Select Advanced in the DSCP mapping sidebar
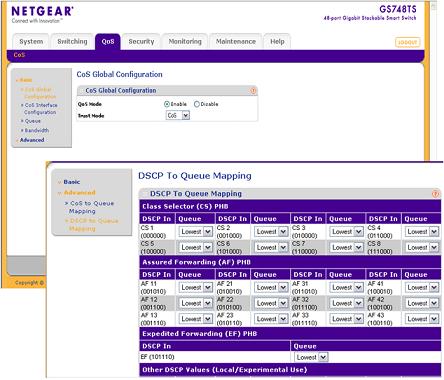Screen dimensions: 444x380 pyautogui.click(x=79, y=193)
